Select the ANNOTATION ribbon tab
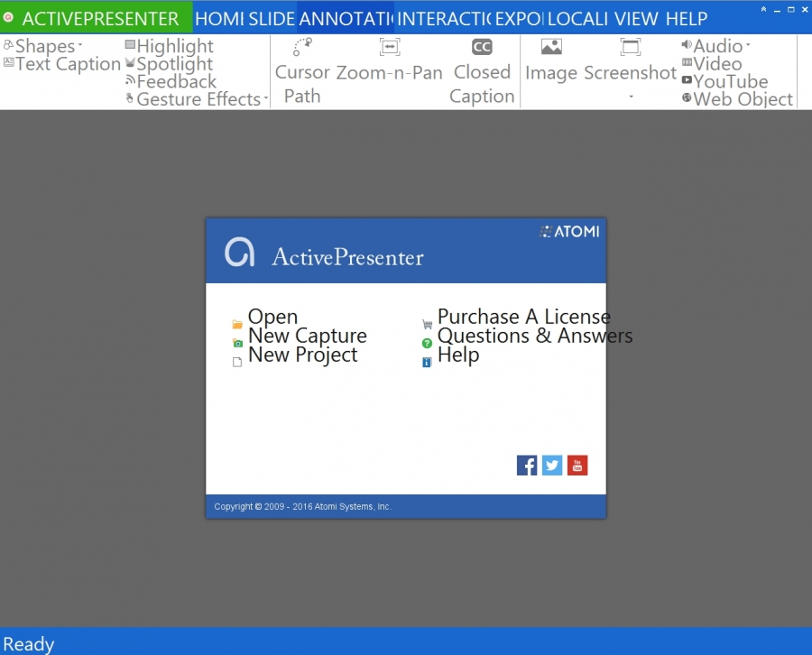The height and width of the screenshot is (655, 812). [x=346, y=19]
